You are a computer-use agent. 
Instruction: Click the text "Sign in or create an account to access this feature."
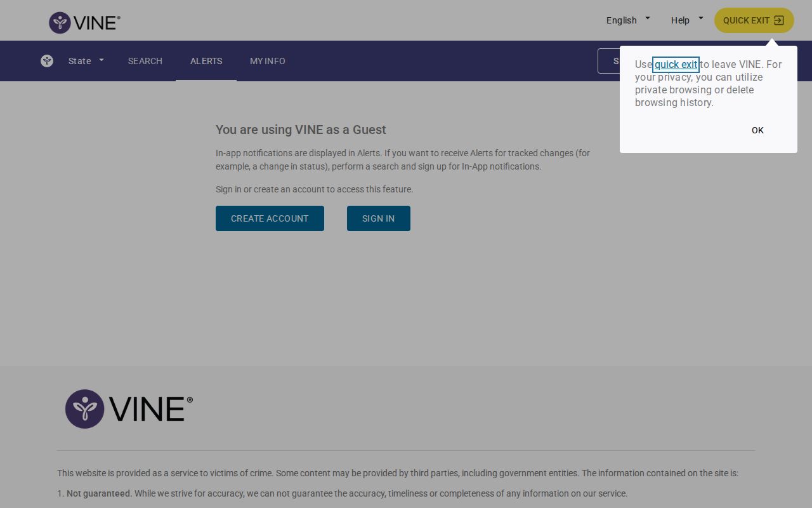pyautogui.click(x=314, y=189)
